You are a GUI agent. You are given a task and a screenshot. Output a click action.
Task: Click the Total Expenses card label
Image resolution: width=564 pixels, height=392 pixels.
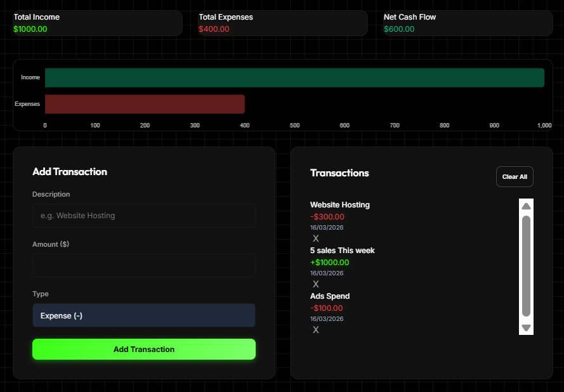tap(226, 17)
